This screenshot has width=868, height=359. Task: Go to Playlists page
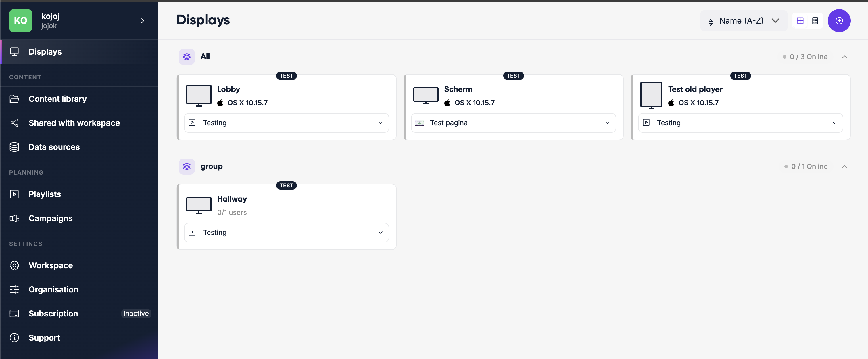45,194
